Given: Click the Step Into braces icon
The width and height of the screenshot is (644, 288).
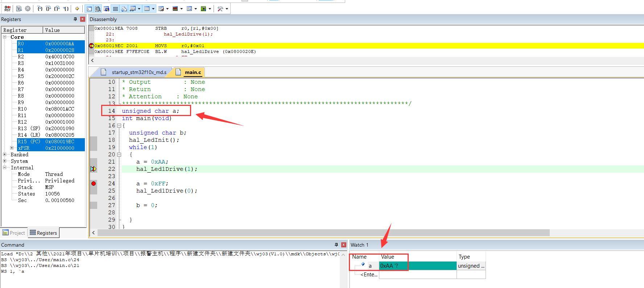Looking at the screenshot, I should click(x=40, y=8).
